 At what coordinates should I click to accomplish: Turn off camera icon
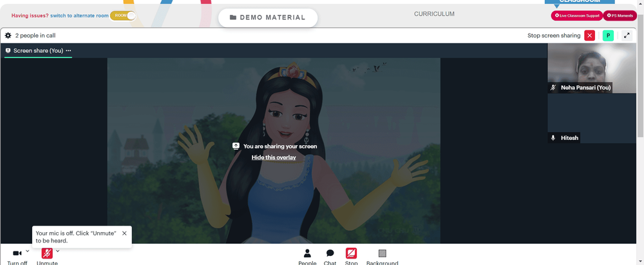coord(17,253)
